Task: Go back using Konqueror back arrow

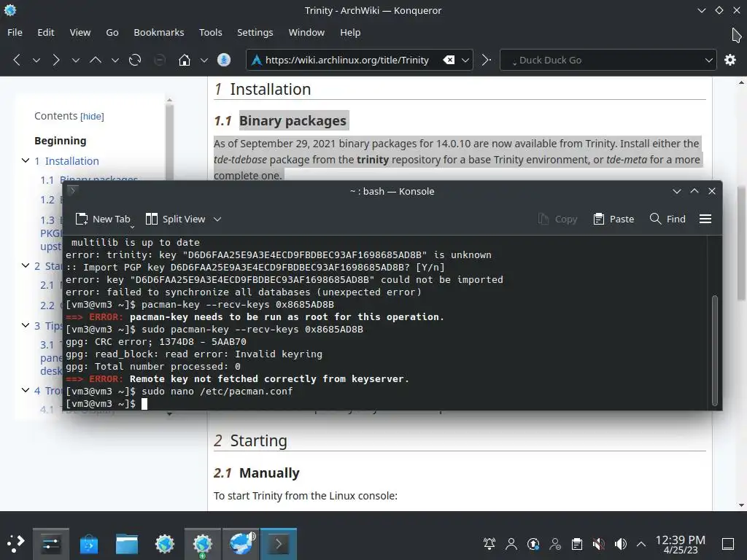Action: [x=18, y=60]
